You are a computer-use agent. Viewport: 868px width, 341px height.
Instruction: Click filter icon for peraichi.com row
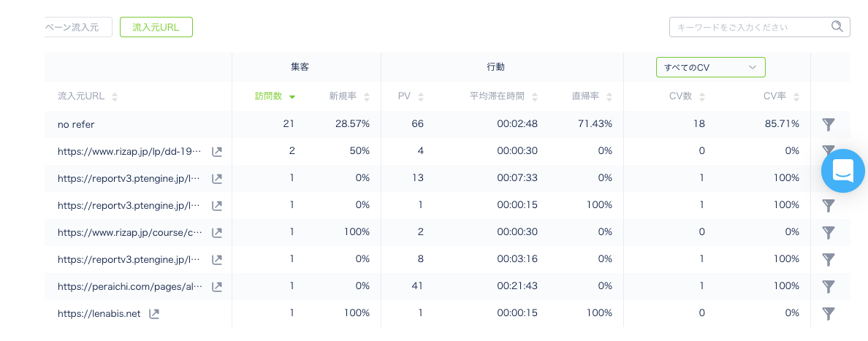pyautogui.click(x=828, y=287)
